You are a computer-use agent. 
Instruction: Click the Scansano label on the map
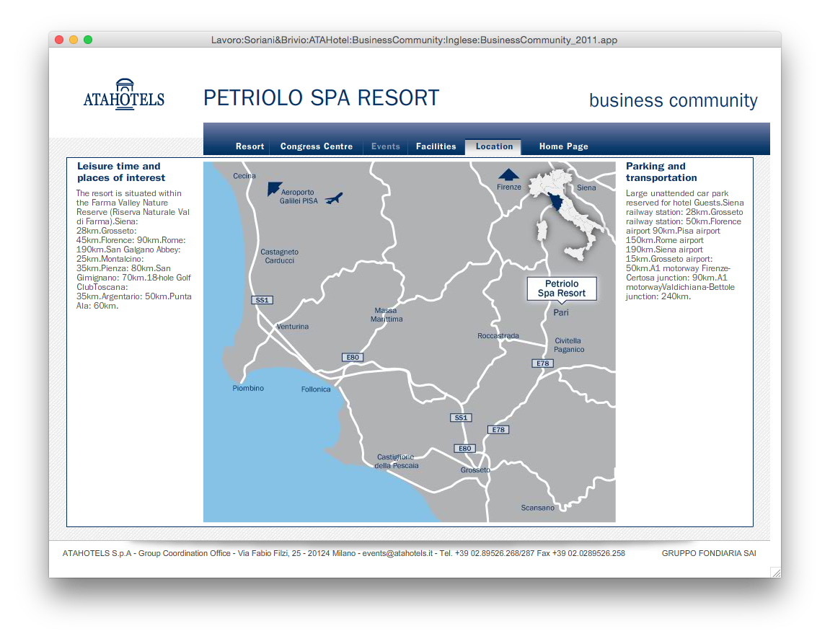tap(538, 508)
